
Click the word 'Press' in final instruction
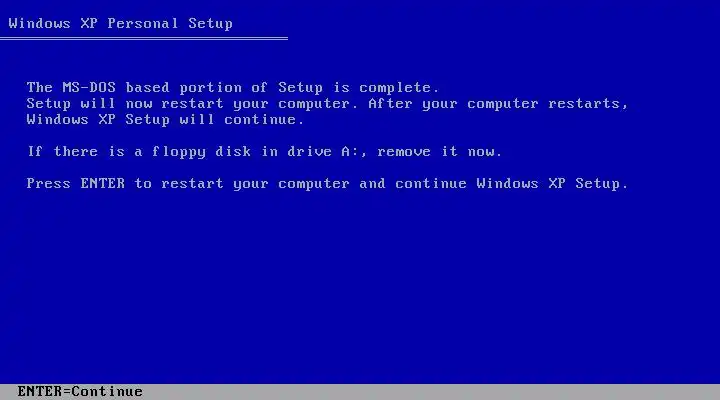49,184
